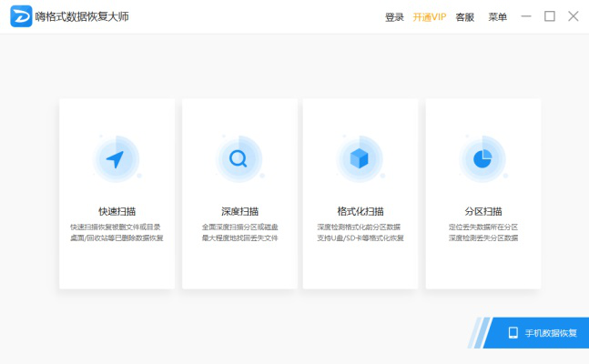Image resolution: width=589 pixels, height=364 pixels.
Task: Click the partition scan pie icon
Action: (482, 159)
